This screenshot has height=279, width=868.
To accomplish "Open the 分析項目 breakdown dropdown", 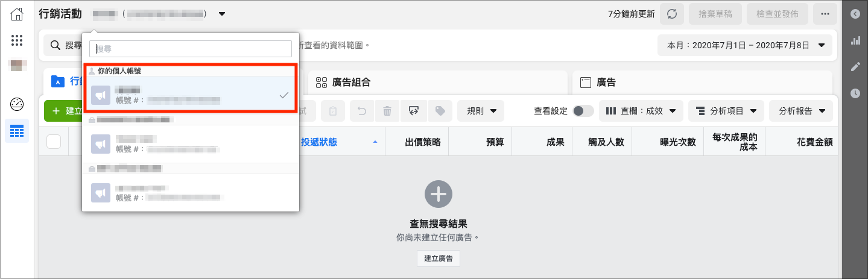I will tap(726, 111).
